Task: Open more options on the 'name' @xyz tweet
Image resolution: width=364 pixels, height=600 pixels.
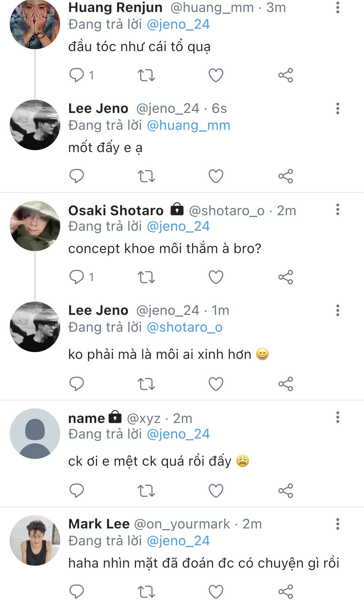Action: click(337, 417)
